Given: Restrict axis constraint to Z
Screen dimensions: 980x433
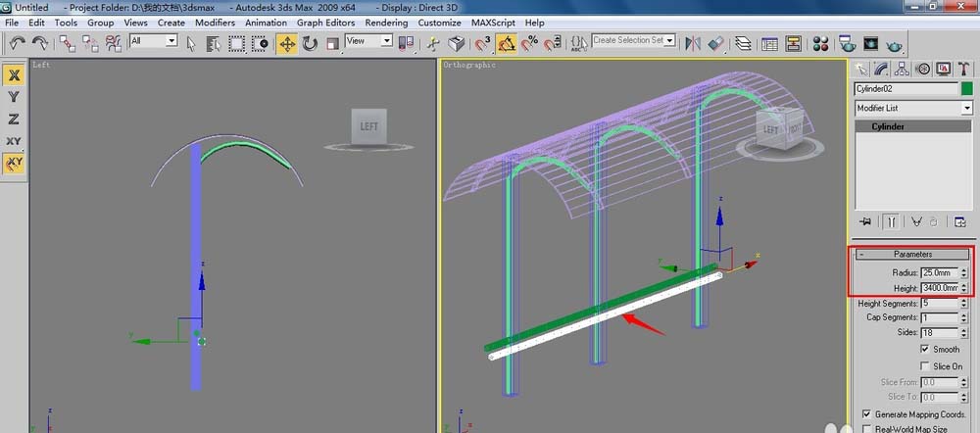Looking at the screenshot, I should tap(14, 119).
